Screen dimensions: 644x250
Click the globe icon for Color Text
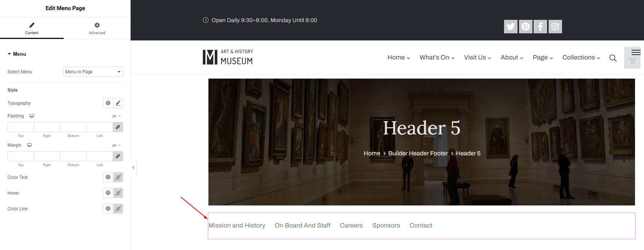click(x=108, y=177)
